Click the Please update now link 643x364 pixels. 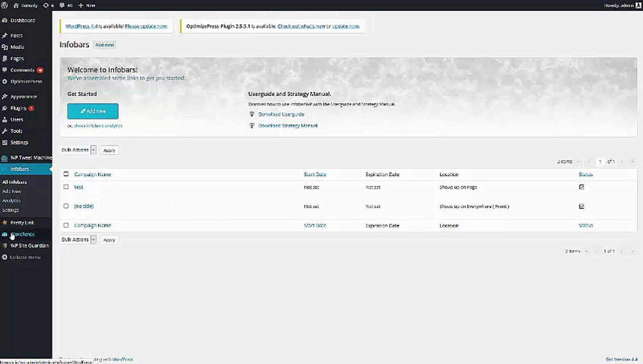(x=146, y=26)
